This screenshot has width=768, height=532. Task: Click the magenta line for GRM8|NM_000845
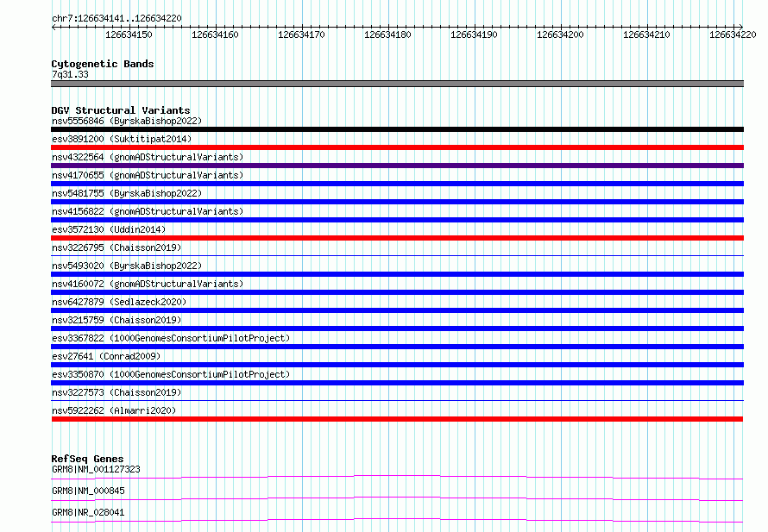click(x=397, y=498)
